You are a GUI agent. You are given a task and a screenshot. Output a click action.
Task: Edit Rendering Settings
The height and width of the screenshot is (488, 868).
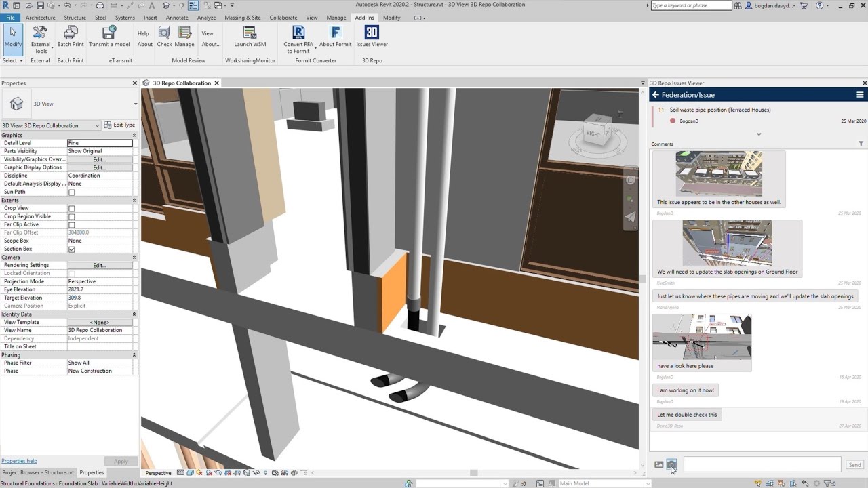pos(100,265)
